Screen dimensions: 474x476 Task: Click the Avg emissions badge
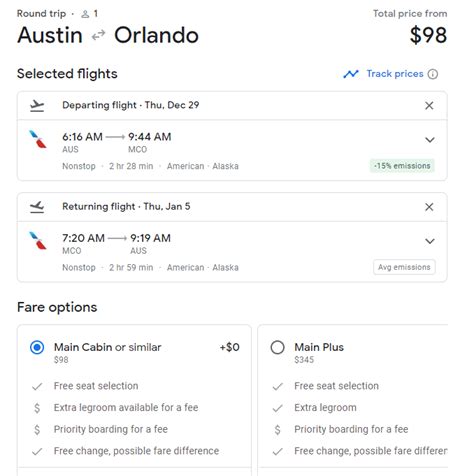pos(404,267)
